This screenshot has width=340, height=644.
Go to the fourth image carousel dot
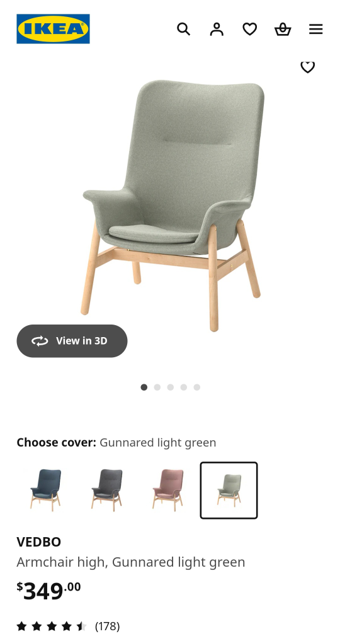(x=184, y=387)
